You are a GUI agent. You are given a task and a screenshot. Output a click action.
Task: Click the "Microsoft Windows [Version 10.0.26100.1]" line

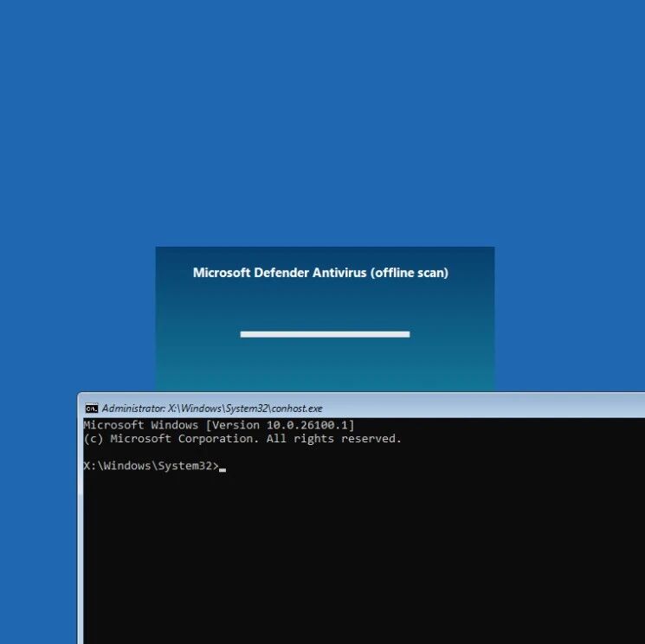219,425
